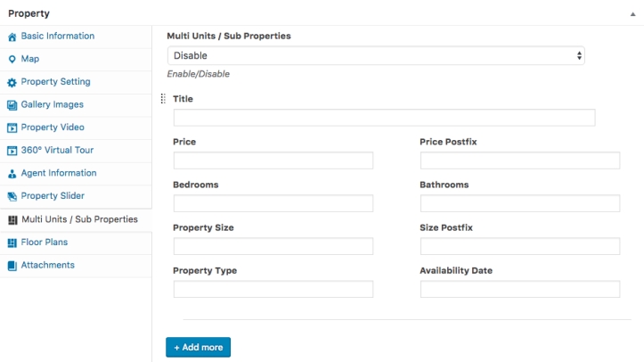Image resolution: width=644 pixels, height=362 pixels.
Task: Click the Property Slider icon
Action: pyautogui.click(x=12, y=196)
